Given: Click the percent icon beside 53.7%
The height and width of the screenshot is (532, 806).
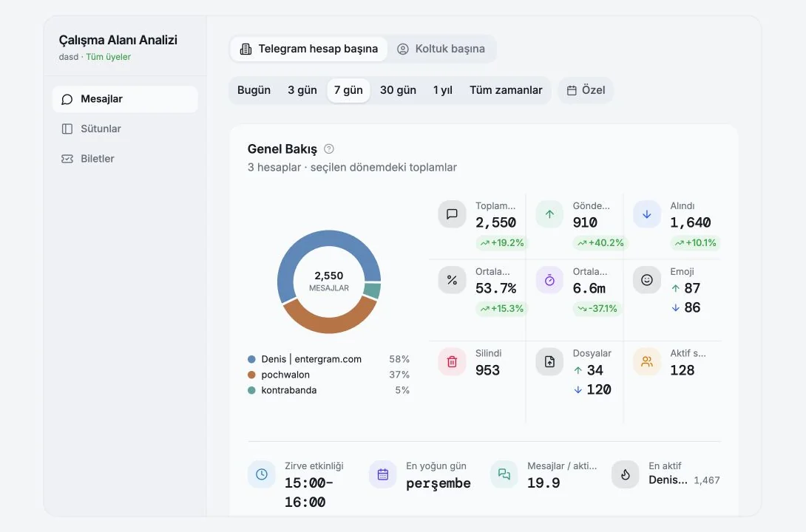Looking at the screenshot, I should (452, 280).
